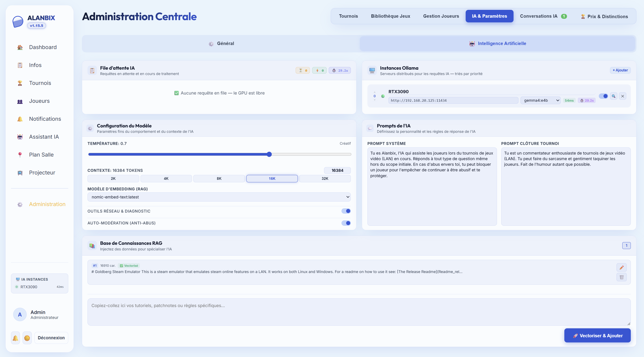
Task: Click the context tokens field showing 16384
Action: click(x=337, y=170)
